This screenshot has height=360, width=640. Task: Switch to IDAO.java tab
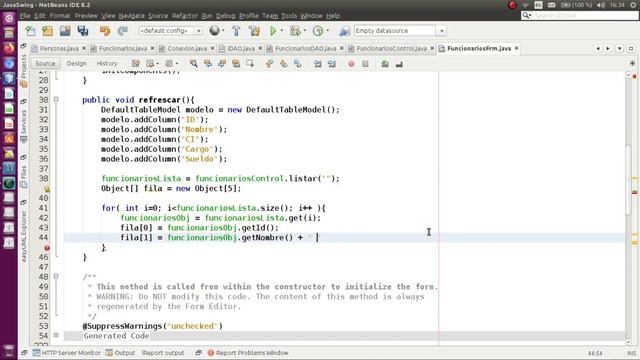point(241,48)
